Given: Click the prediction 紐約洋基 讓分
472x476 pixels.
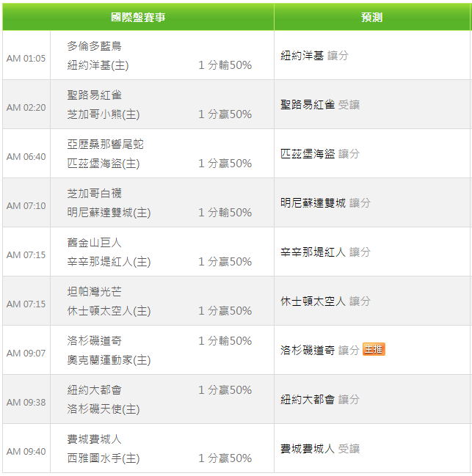Looking at the screenshot, I should pos(314,56).
